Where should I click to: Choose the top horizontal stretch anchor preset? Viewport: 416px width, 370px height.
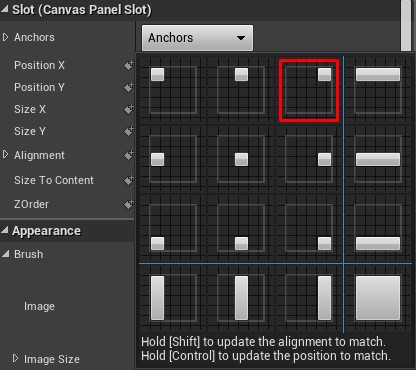378,90
